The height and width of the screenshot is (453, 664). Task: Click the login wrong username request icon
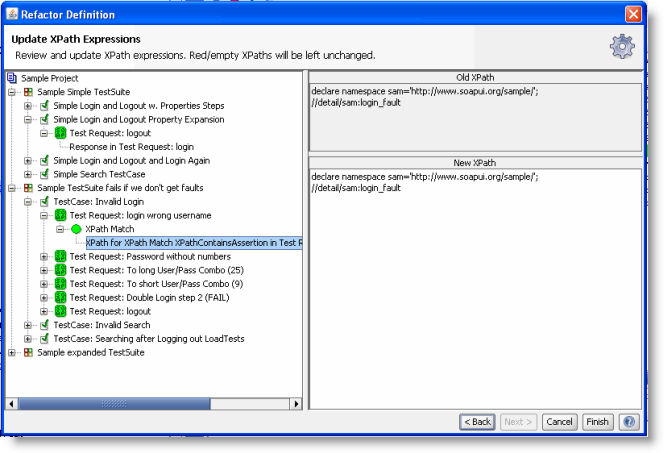click(x=61, y=215)
